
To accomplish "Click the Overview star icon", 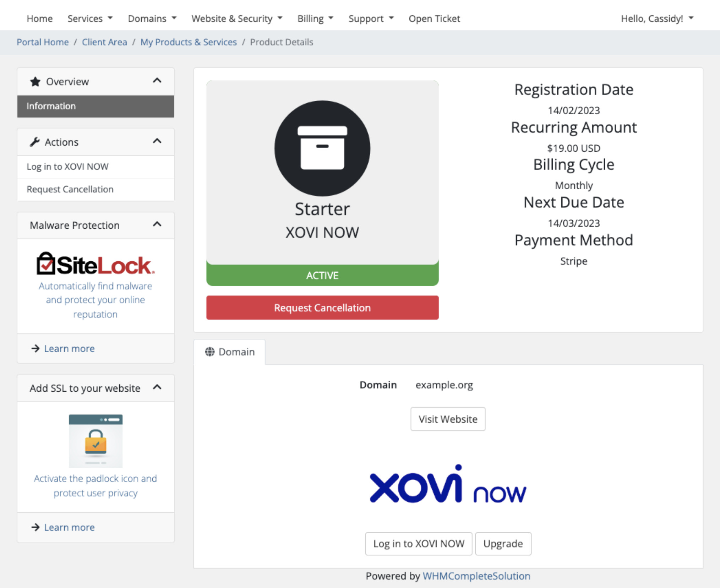I will 35,82.
